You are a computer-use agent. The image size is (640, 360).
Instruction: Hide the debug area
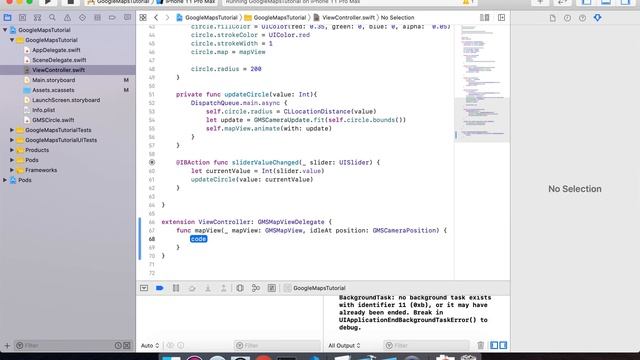pos(144,288)
